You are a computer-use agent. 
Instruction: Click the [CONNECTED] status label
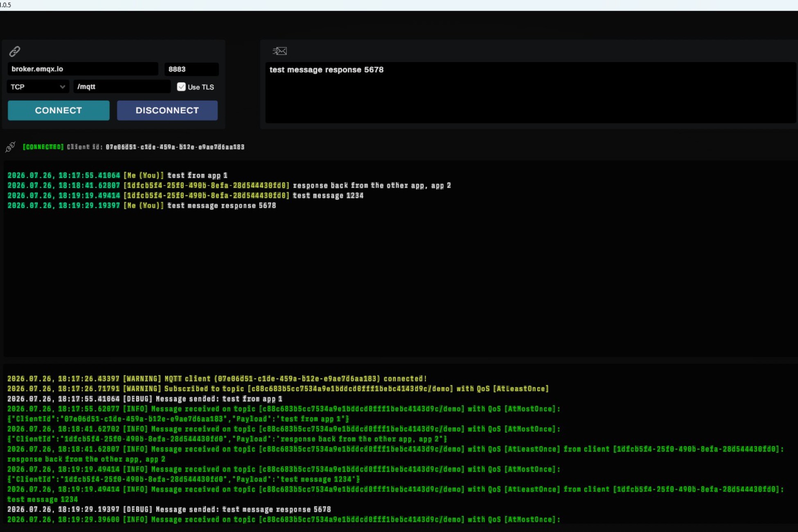(x=43, y=147)
